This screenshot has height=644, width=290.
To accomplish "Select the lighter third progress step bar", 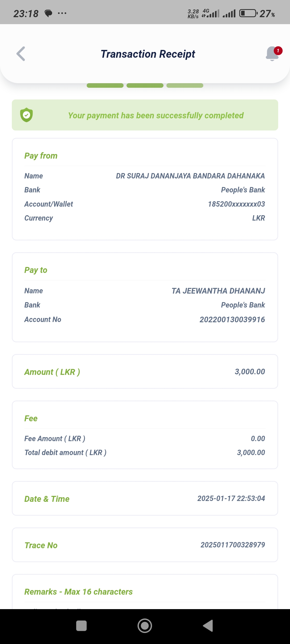I will coord(185,86).
